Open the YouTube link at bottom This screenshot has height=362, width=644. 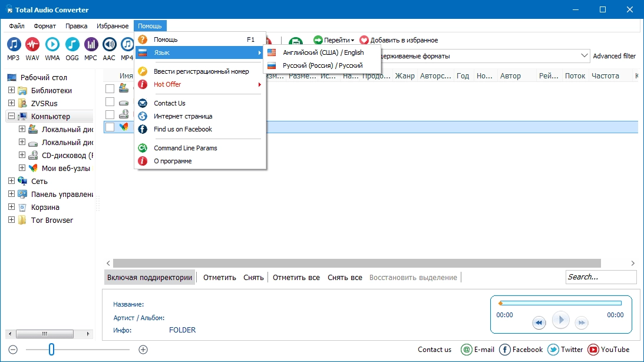coord(608,350)
